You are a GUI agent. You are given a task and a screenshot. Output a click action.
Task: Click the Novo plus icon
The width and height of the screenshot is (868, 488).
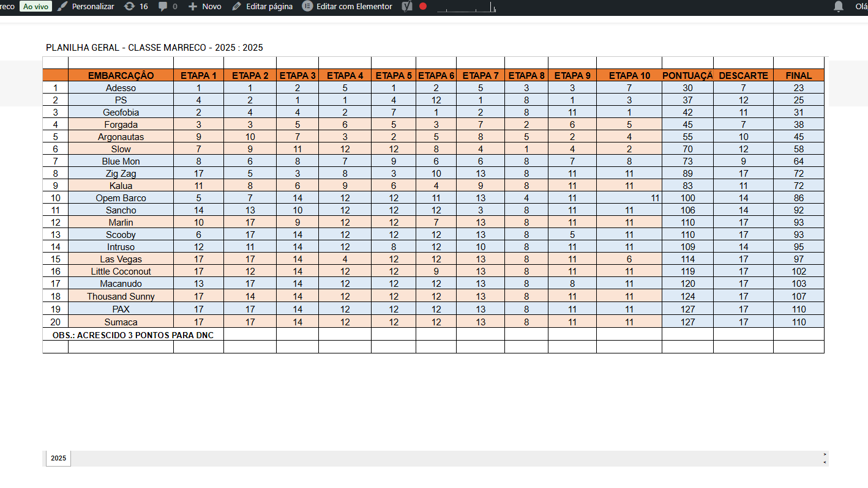coord(192,6)
